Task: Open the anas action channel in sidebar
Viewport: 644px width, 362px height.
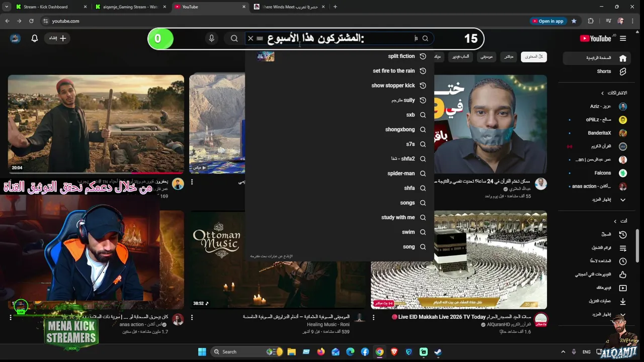Action: (597, 186)
